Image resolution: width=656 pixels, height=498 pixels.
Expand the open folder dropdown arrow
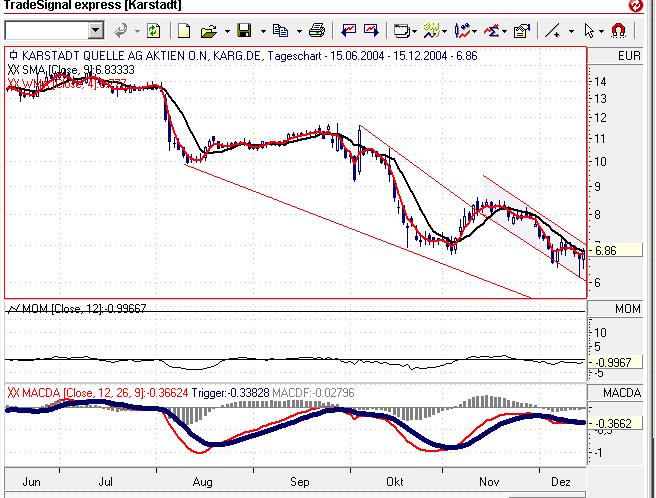click(x=227, y=31)
